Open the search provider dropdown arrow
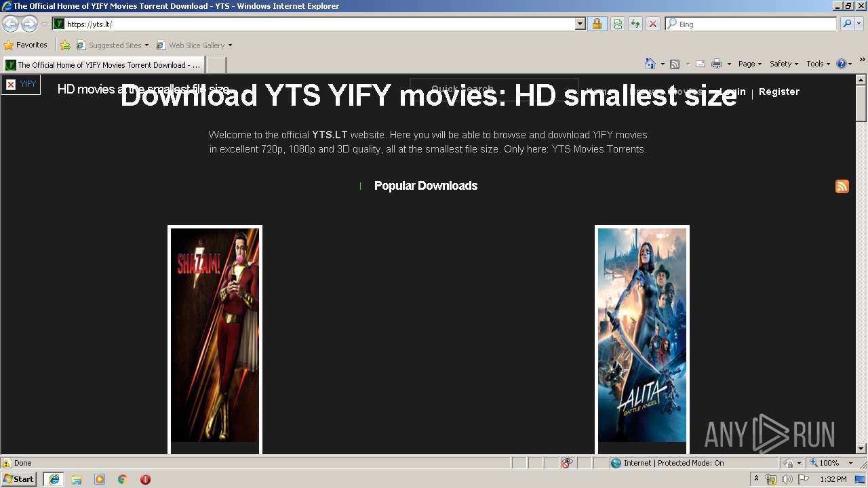Screen dimensions: 868x488 pyautogui.click(x=859, y=24)
